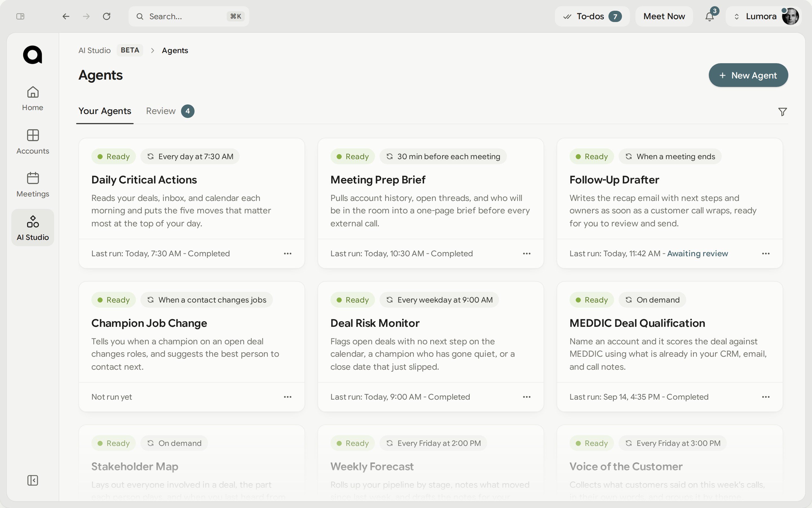Click the 'Every day at 7:30 AM' schedule
812x508 pixels.
click(x=190, y=157)
